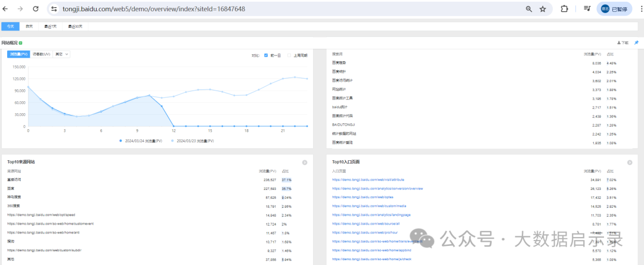Click the 直接访问 source row
This screenshot has width=644, height=265.
(14, 180)
